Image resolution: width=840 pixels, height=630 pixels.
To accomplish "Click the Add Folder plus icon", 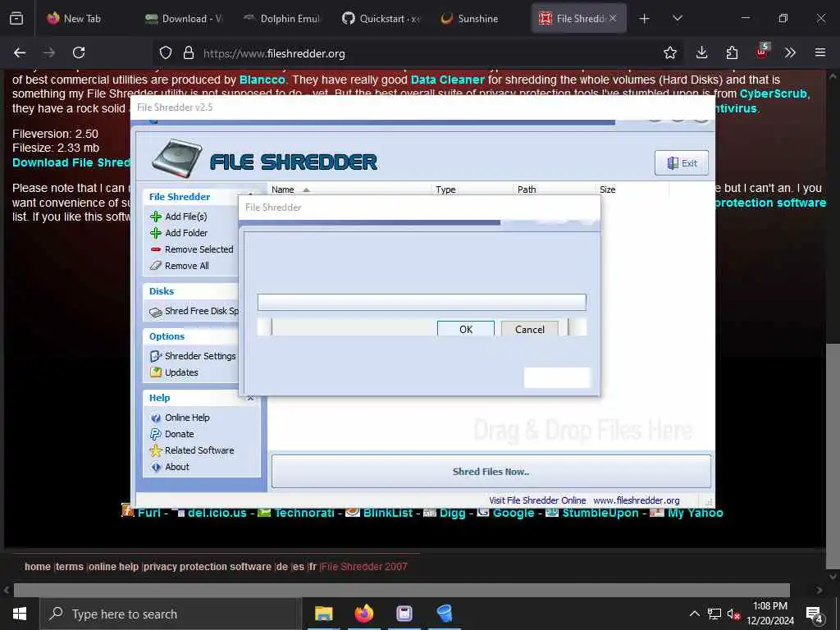I will coord(156,233).
